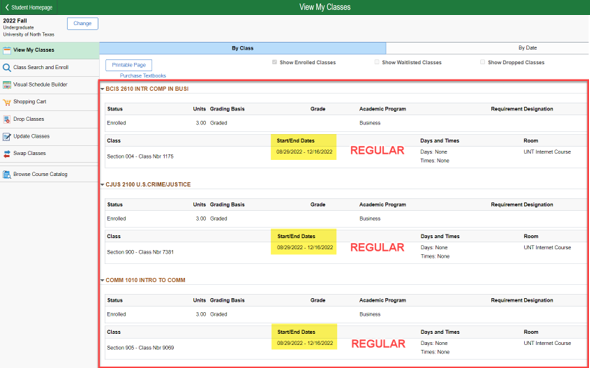Click UNT Internet Course room for BCIS 2610
The width and height of the screenshot is (591, 371).
[x=547, y=152]
